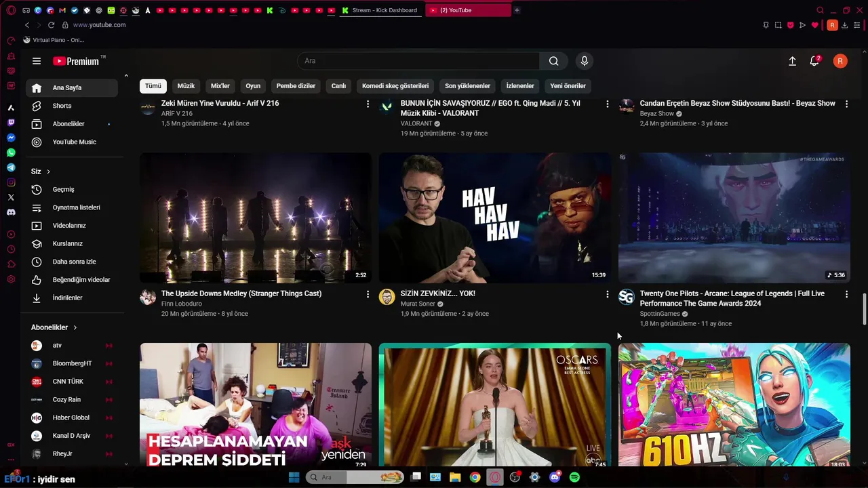
Task: Go back with the browser back arrow
Action: tap(27, 25)
